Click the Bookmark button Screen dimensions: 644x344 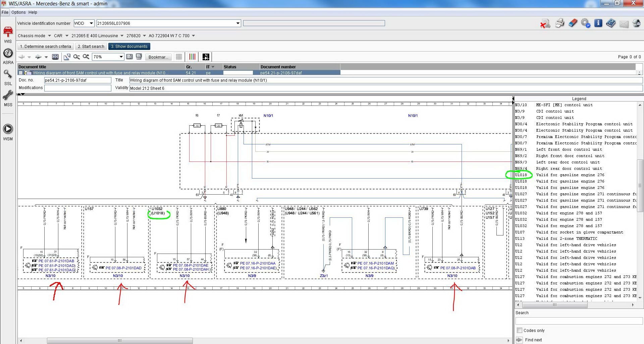tap(158, 57)
